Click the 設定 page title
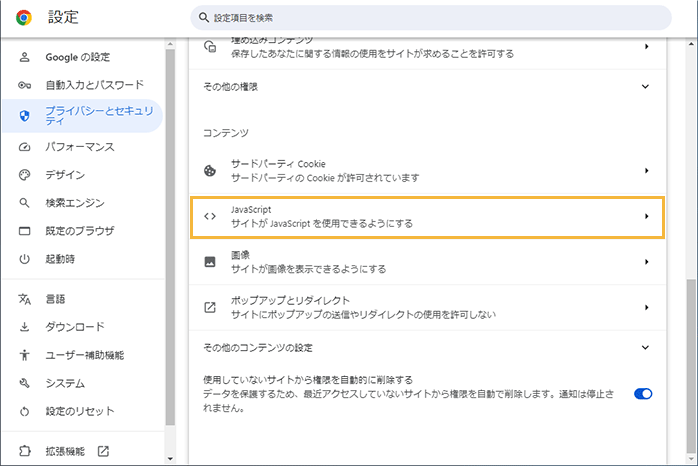 click(x=63, y=18)
